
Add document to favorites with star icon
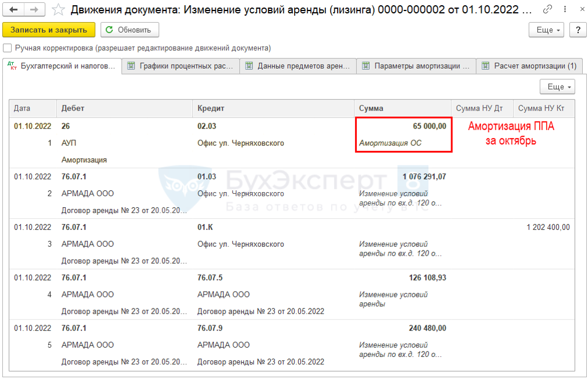(58, 10)
